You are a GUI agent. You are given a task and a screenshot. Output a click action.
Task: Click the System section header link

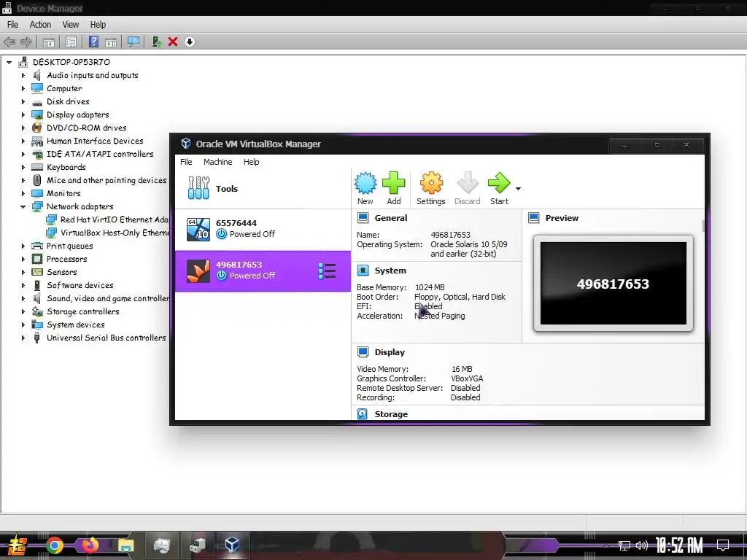pos(390,271)
